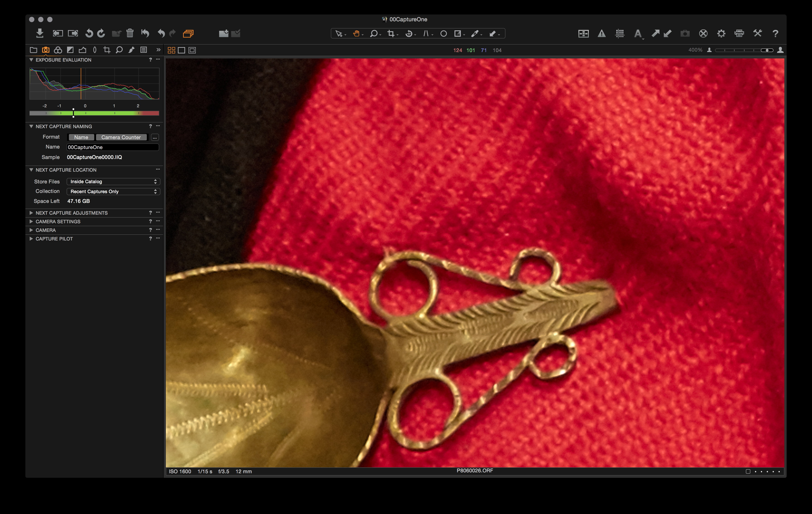The width and height of the screenshot is (812, 514).
Task: Open the Library folder tool tab
Action: click(33, 50)
